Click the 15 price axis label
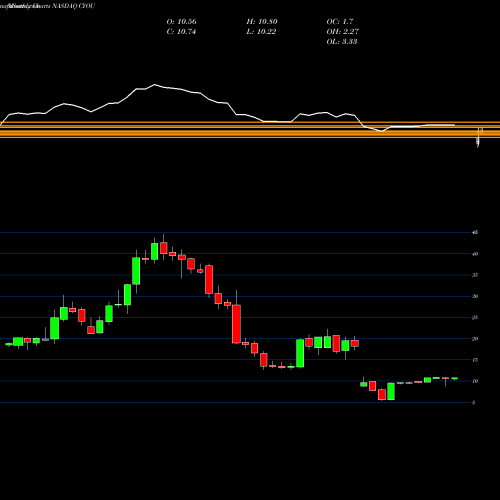The width and height of the screenshot is (500, 500). [475, 360]
